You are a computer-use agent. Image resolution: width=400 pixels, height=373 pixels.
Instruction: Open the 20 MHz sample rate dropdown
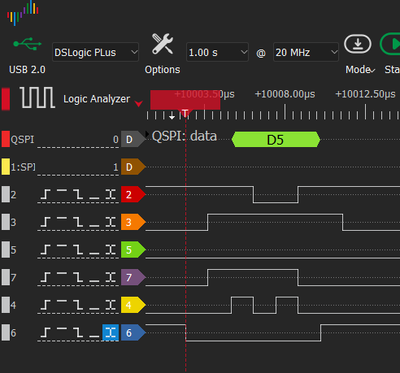pos(306,52)
